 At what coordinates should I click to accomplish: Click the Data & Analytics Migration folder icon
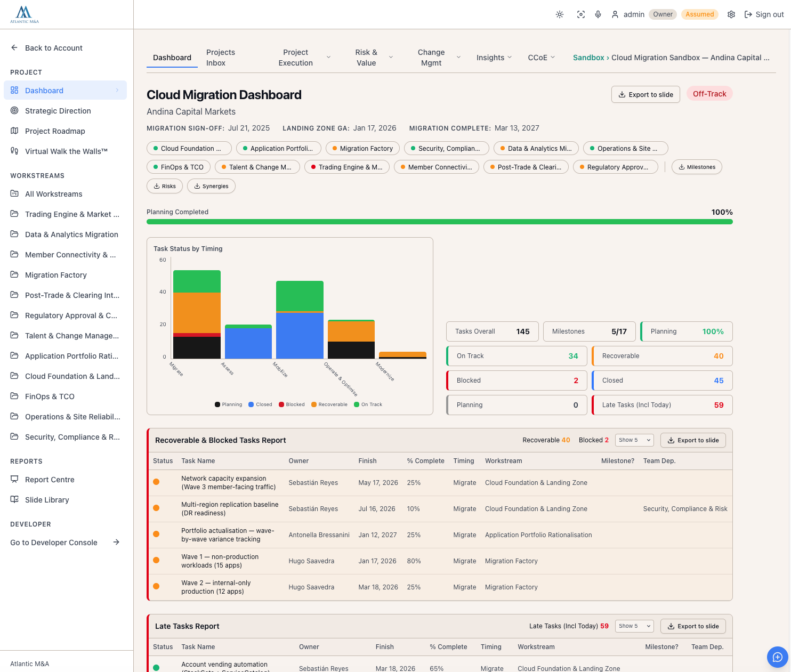(14, 234)
